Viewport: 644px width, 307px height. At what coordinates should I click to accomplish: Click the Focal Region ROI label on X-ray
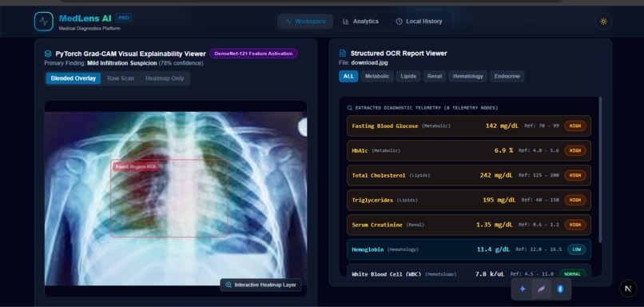click(x=135, y=167)
